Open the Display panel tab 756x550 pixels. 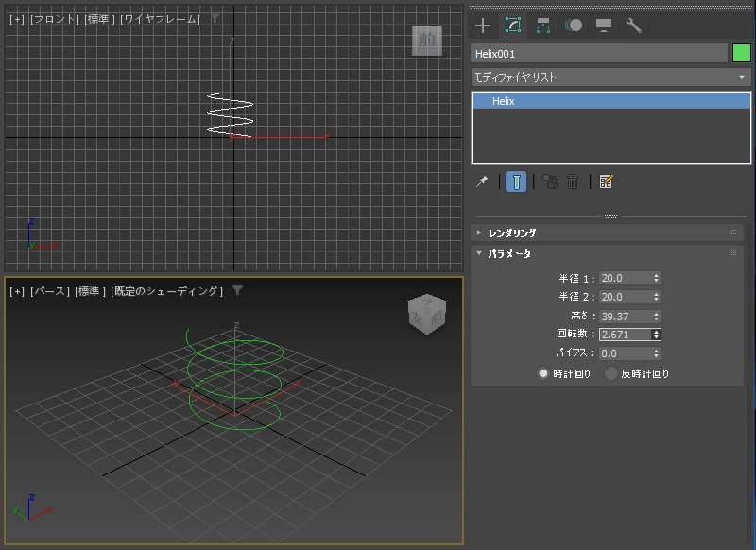click(x=604, y=26)
